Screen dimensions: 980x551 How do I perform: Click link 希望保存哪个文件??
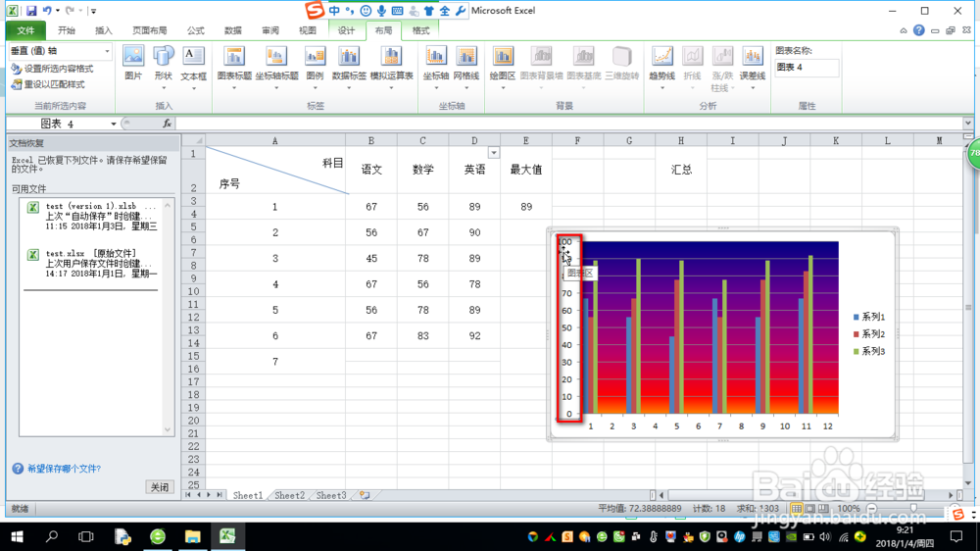click(x=64, y=469)
